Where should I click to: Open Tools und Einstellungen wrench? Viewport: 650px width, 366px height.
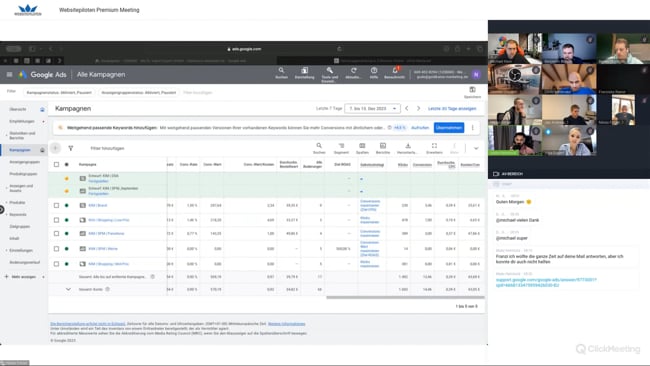click(x=330, y=74)
